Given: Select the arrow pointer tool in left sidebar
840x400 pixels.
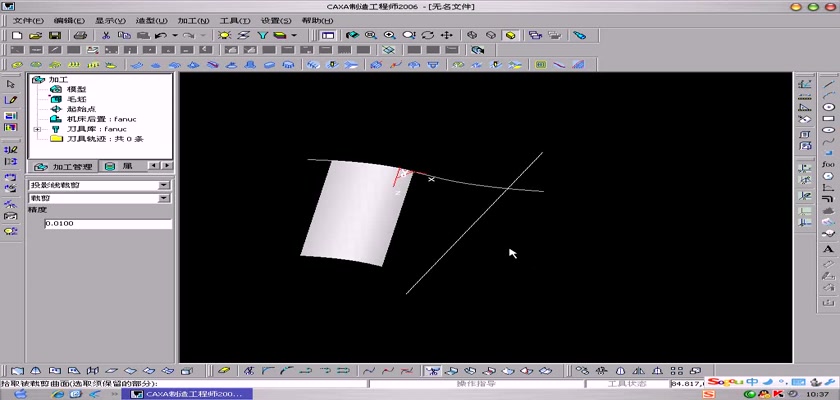Looking at the screenshot, I should tap(11, 84).
